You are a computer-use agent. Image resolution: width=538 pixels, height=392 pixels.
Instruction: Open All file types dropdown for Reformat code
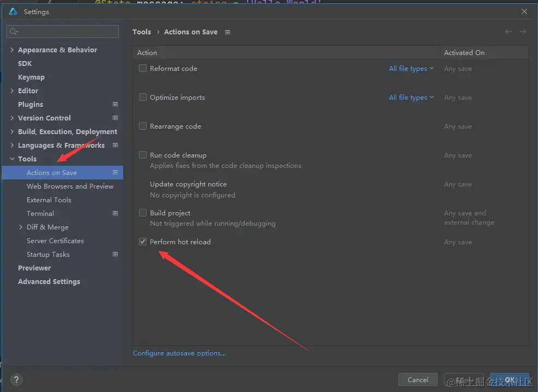(412, 68)
